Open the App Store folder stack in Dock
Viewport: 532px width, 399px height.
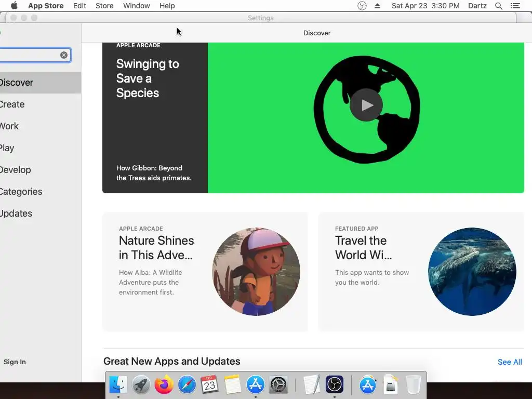point(368,384)
